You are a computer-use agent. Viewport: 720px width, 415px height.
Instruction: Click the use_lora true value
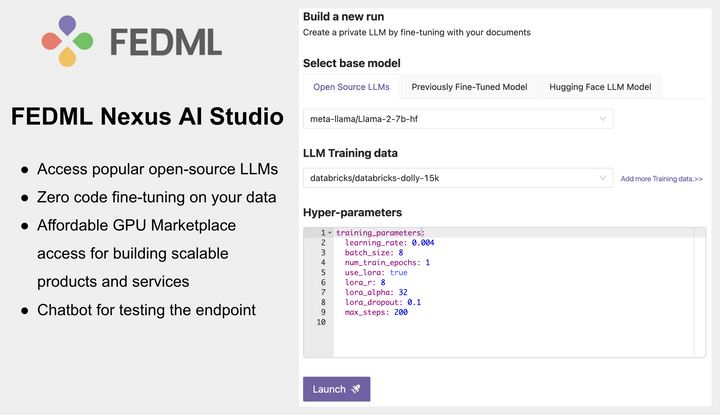point(398,273)
